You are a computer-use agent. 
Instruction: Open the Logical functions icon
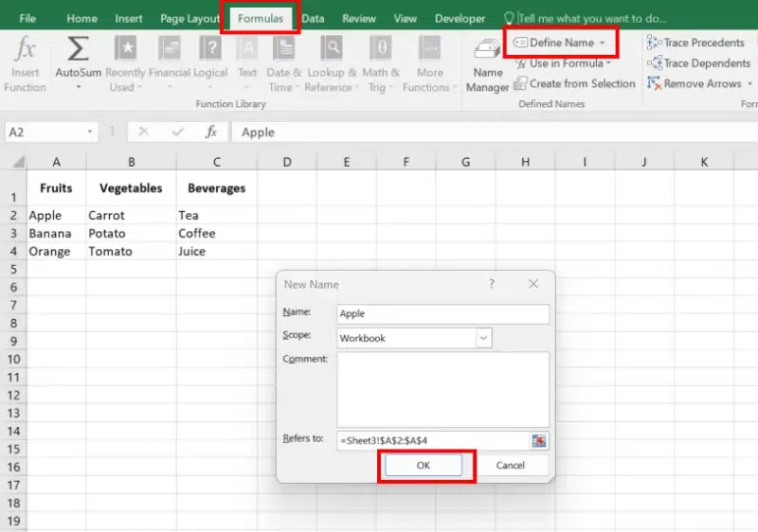[210, 49]
